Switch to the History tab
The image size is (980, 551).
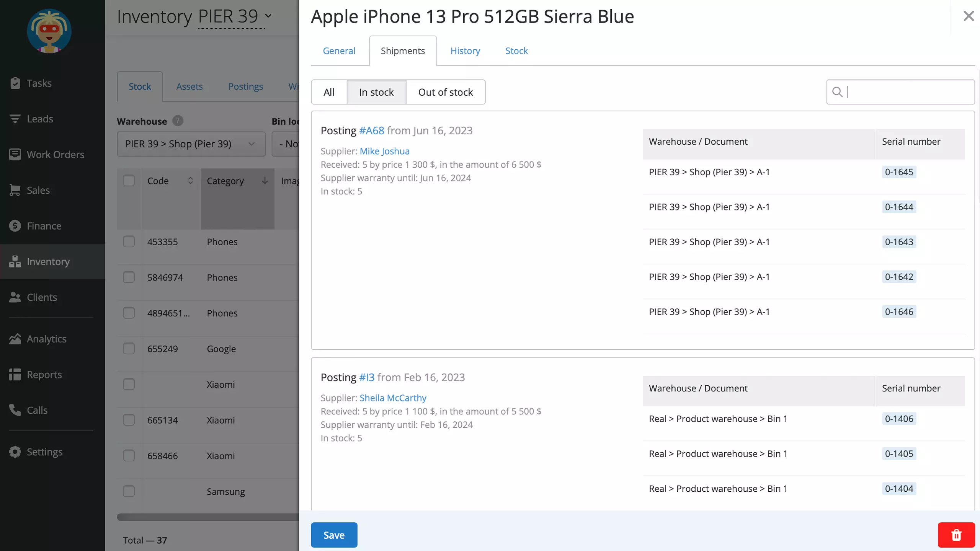(465, 51)
